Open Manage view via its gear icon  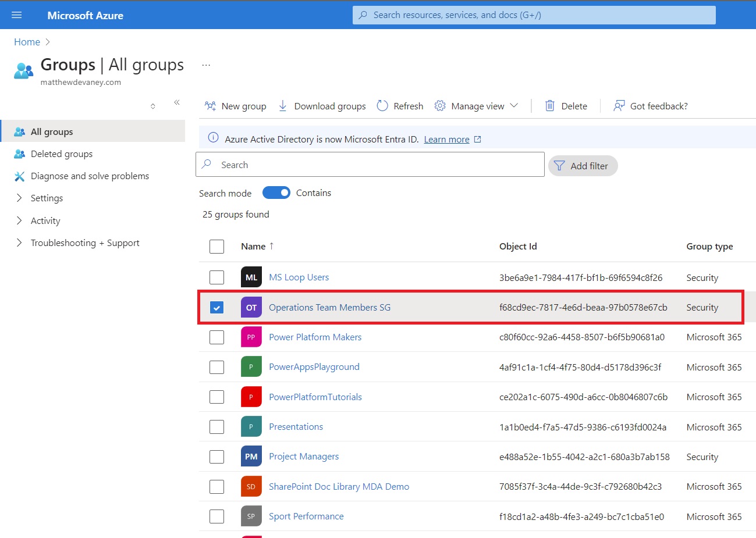coord(441,106)
